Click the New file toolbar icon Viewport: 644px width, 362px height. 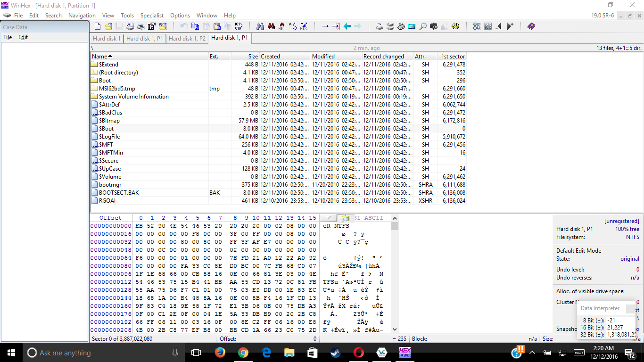tap(98, 26)
